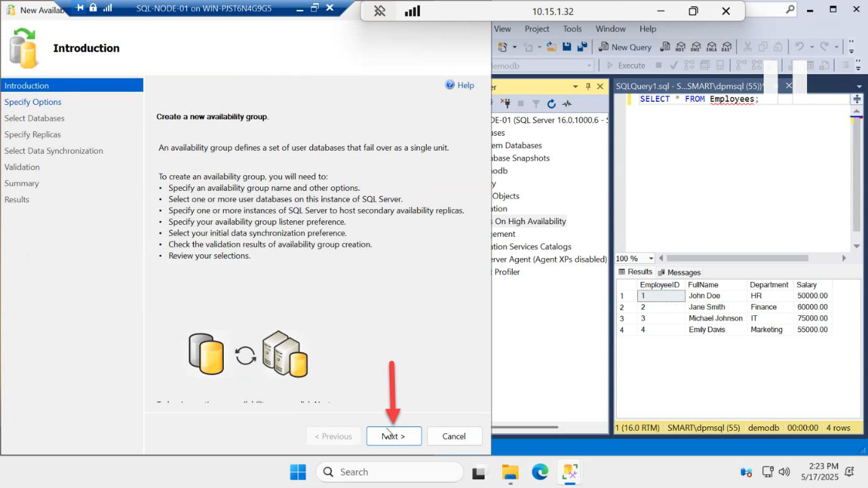The image size is (868, 488).
Task: Click the Redo arrow icon in toolbar
Action: 825,47
